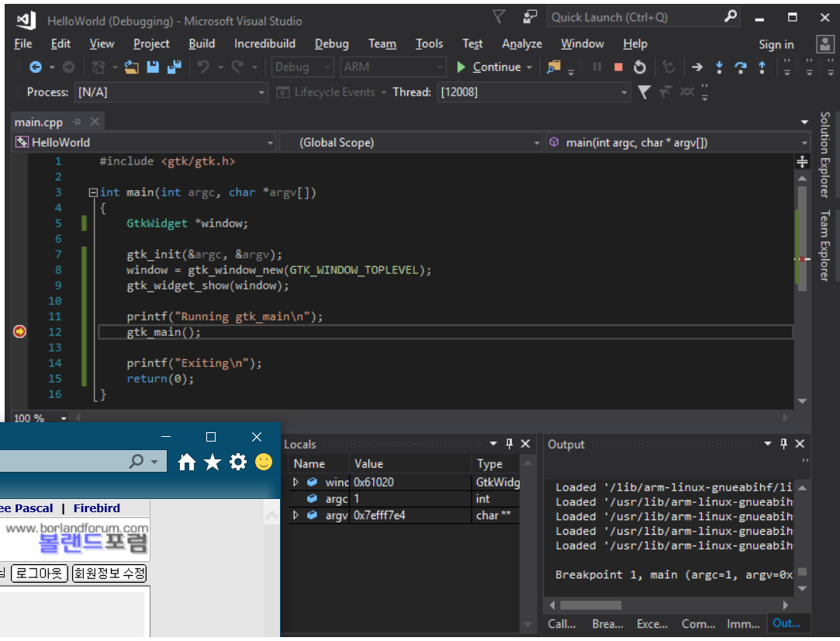Click the Step Into arrow icon
This screenshot has height=641, width=840.
pos(719,68)
